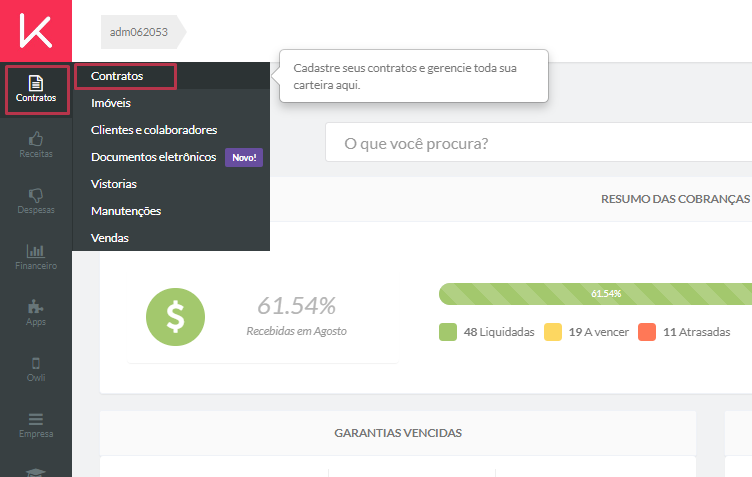Screen dimensions: 752x477
Task: Open the Apps puzzle sidebar icon
Action: tap(36, 313)
